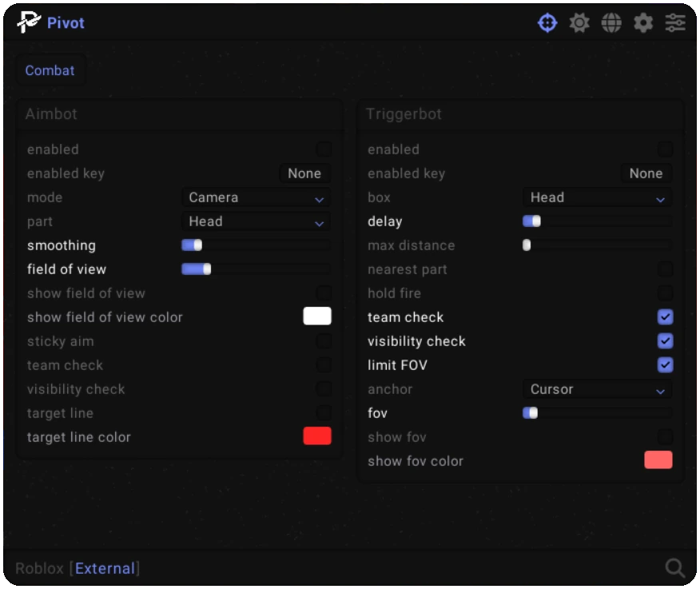Click the Triggerbot panel header
The width and height of the screenshot is (700, 589).
click(x=520, y=114)
